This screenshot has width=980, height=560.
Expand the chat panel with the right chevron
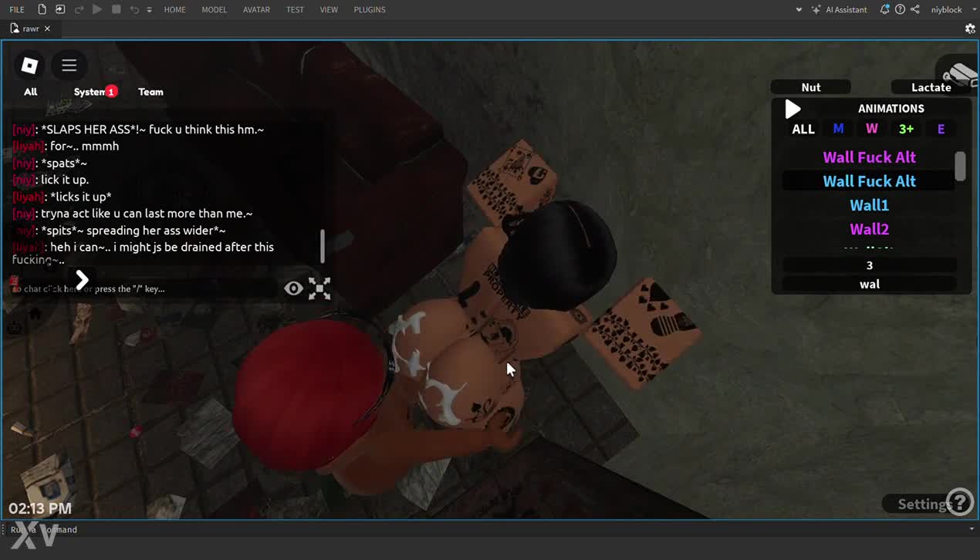coord(82,280)
